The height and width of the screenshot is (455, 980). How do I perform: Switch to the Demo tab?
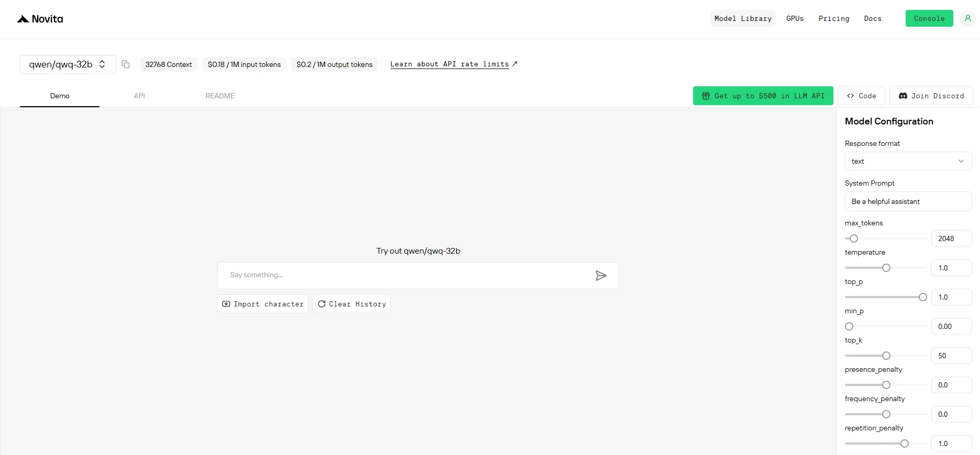point(60,96)
